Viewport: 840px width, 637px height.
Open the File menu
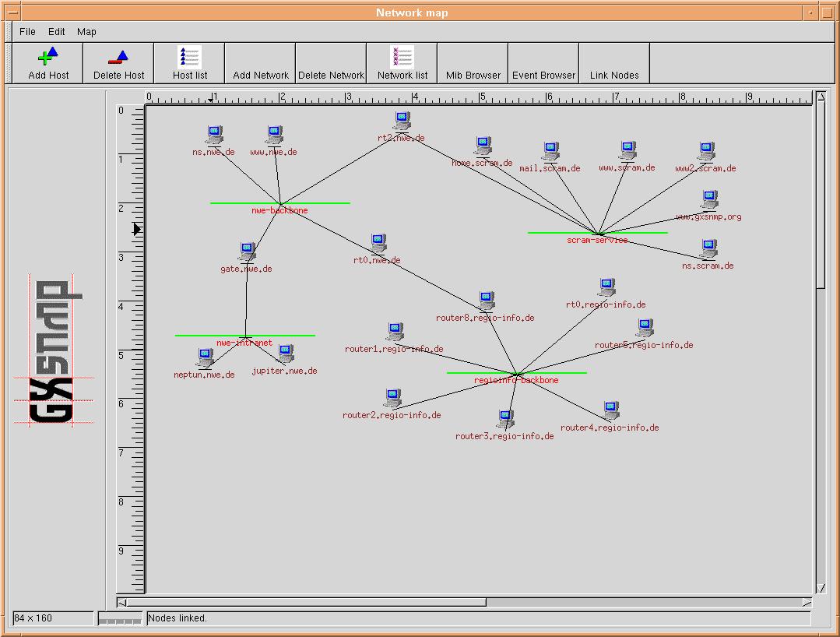pos(27,32)
